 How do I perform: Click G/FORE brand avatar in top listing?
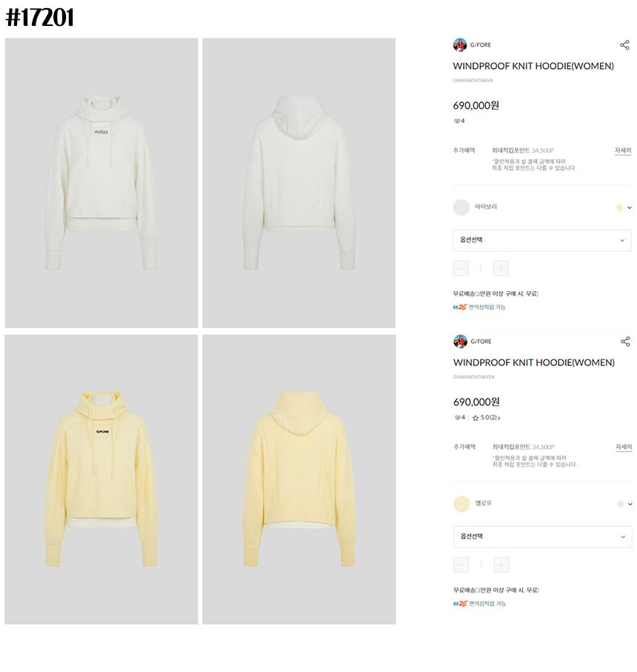[460, 44]
